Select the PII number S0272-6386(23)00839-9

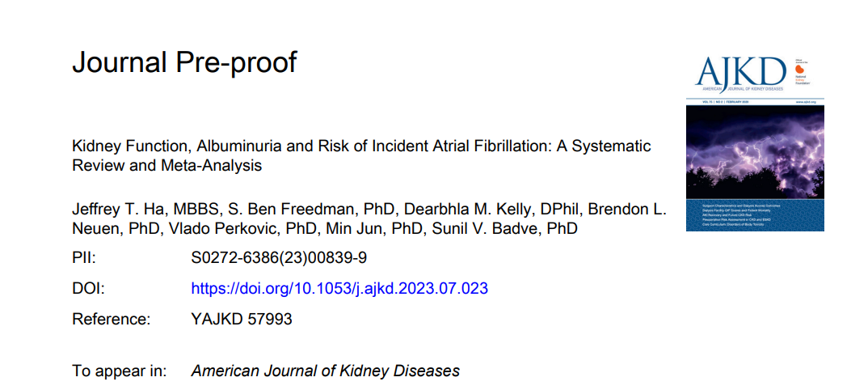pos(279,258)
